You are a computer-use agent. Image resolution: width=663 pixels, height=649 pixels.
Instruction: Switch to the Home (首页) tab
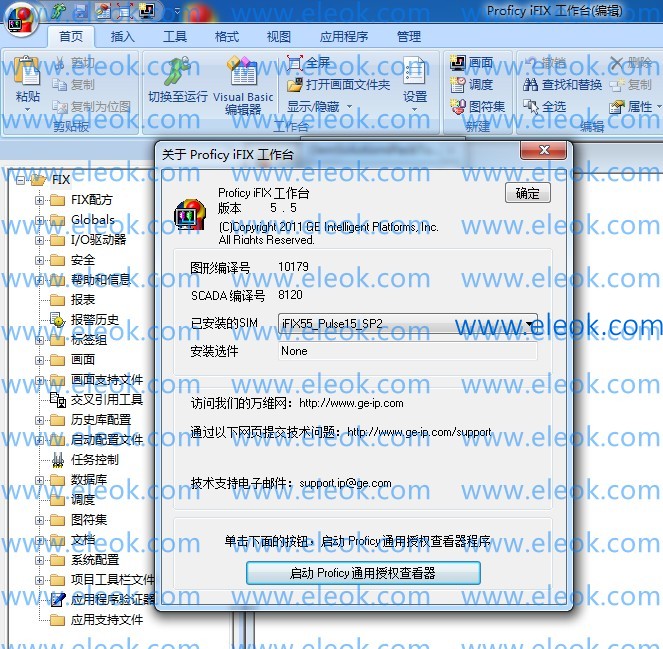pyautogui.click(x=71, y=36)
